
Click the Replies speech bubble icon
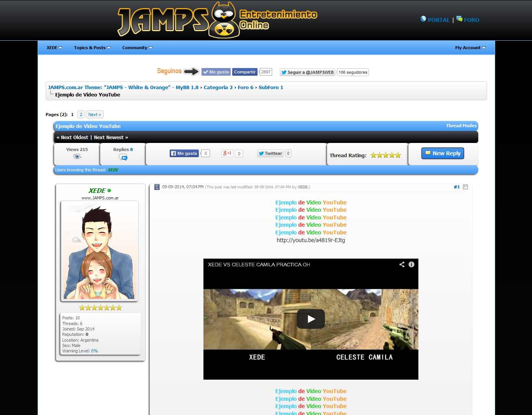[x=123, y=157]
